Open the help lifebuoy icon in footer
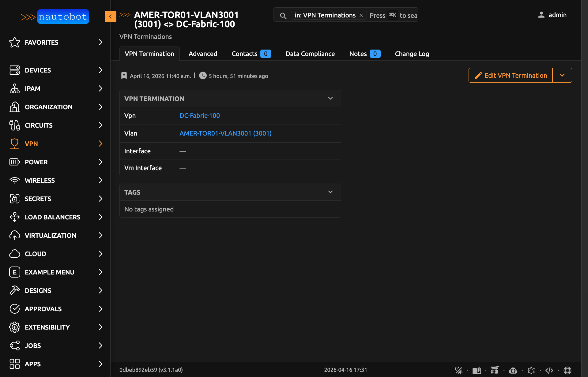 point(567,370)
